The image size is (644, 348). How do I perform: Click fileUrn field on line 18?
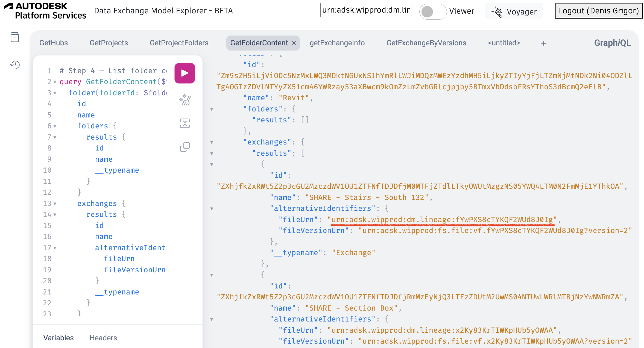click(x=119, y=259)
